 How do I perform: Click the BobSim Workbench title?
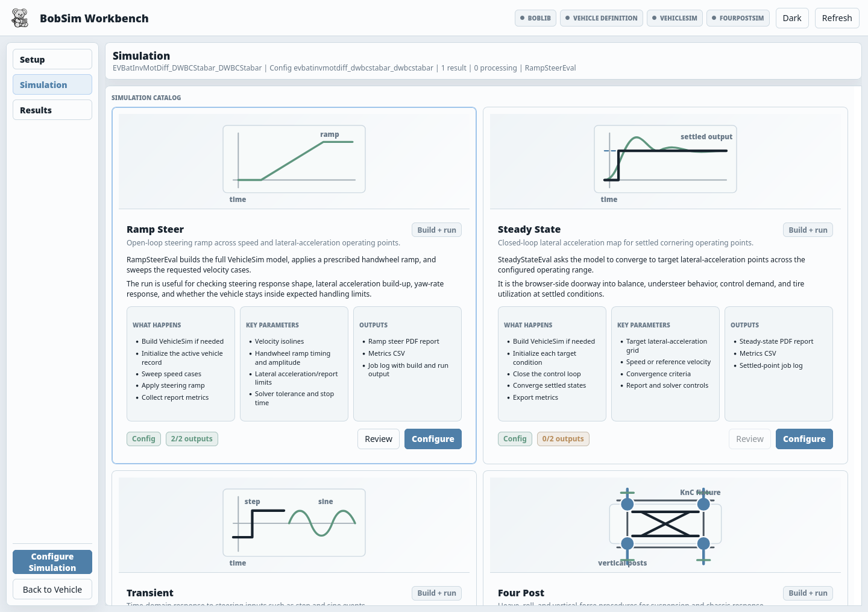(94, 18)
